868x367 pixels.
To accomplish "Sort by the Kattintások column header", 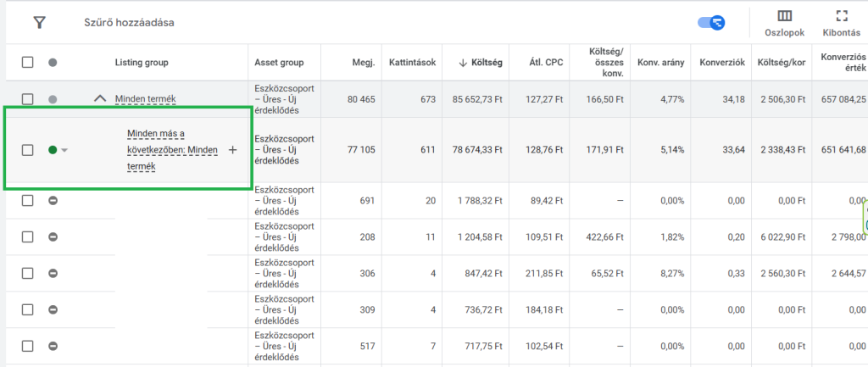I will [411, 63].
